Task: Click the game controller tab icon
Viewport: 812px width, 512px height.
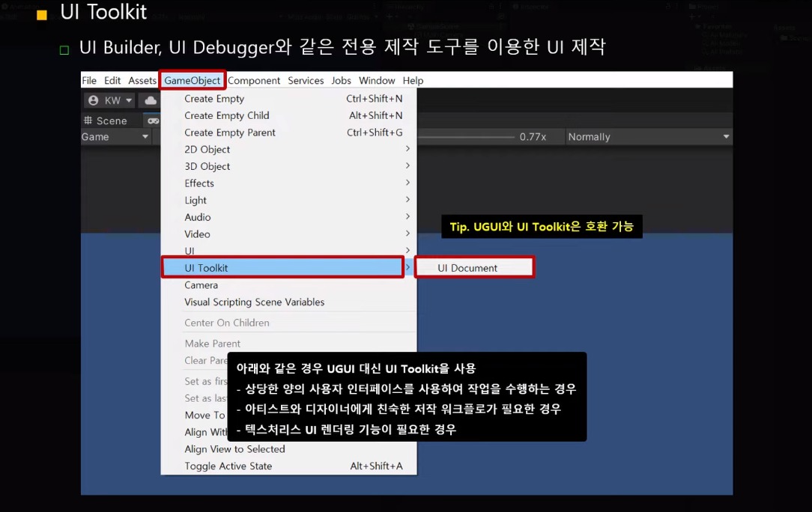Action: (x=153, y=121)
